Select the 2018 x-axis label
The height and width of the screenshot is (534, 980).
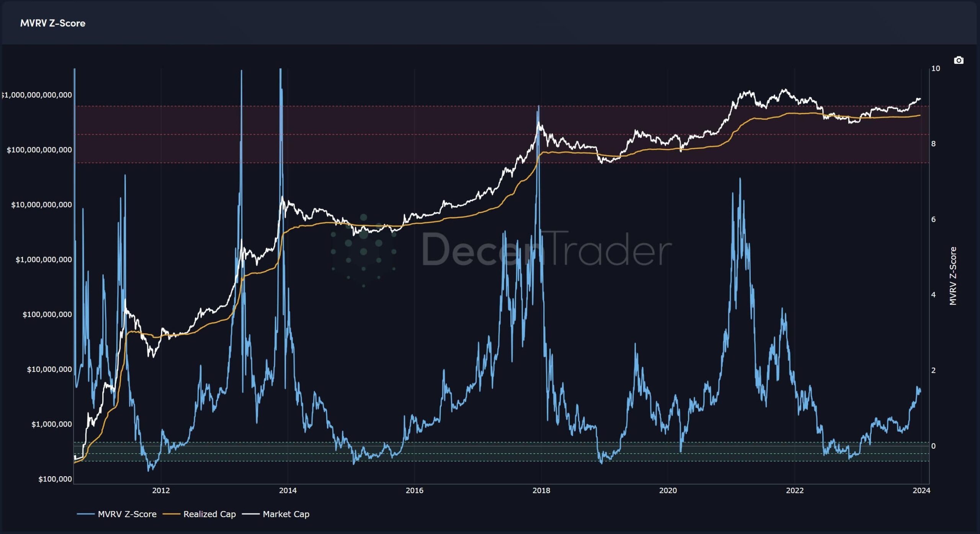point(541,490)
